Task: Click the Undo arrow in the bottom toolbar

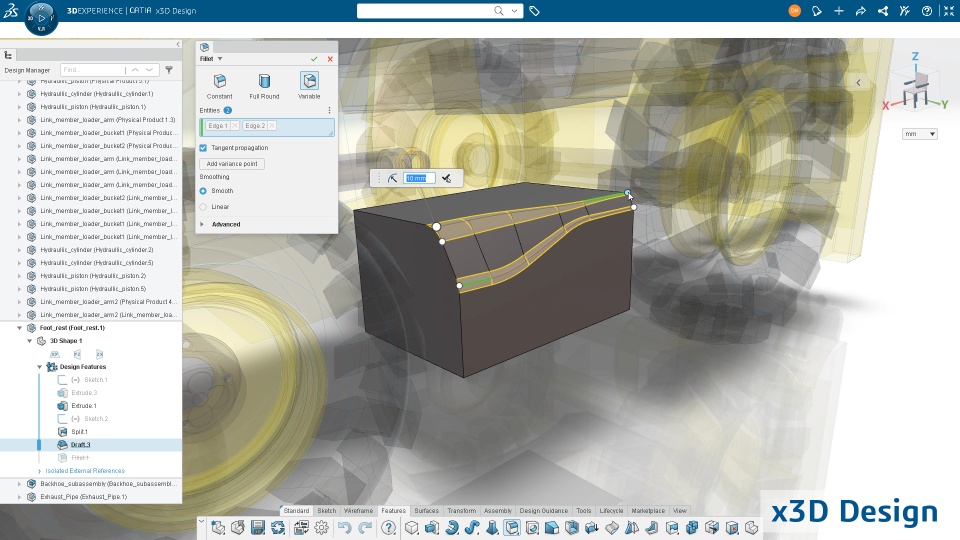Action: click(344, 527)
